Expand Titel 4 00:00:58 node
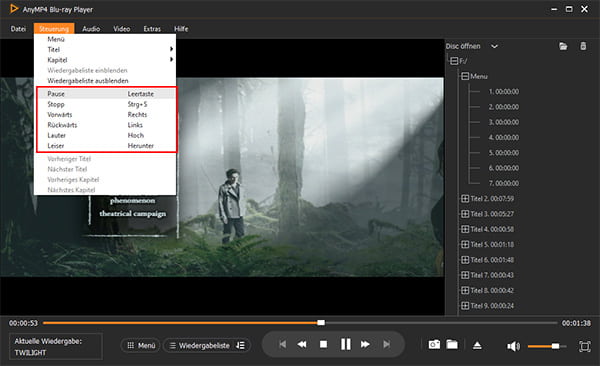The height and width of the screenshot is (366, 600). [465, 229]
